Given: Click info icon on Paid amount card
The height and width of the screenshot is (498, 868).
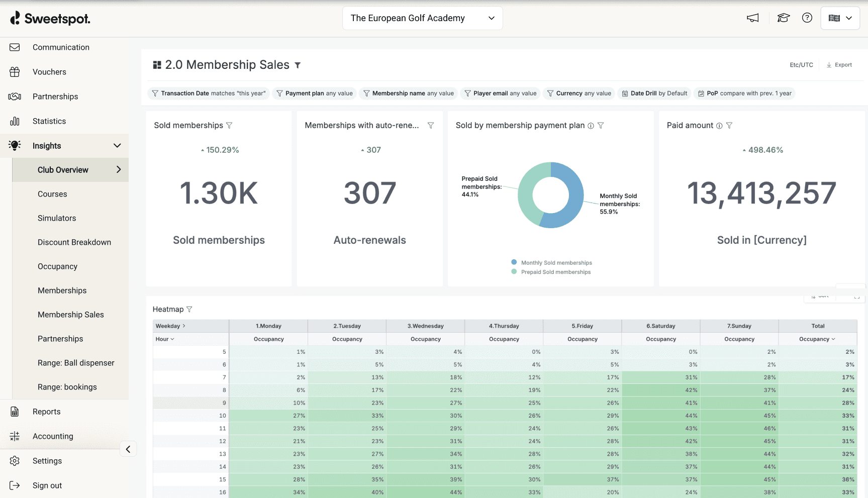Looking at the screenshot, I should point(719,126).
